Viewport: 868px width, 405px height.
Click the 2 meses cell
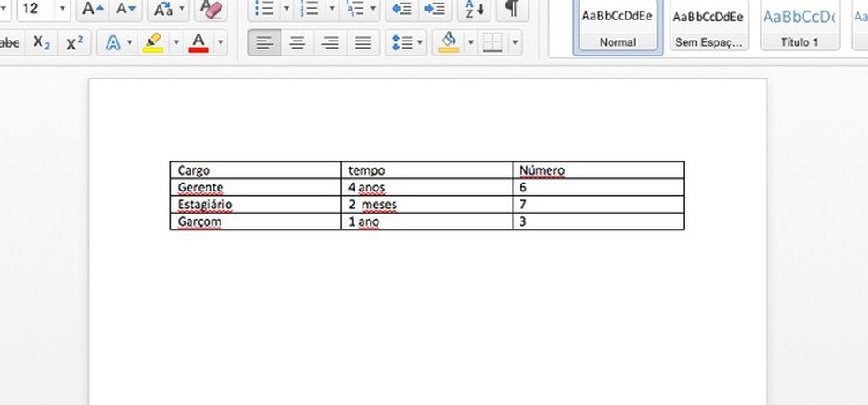pos(427,205)
